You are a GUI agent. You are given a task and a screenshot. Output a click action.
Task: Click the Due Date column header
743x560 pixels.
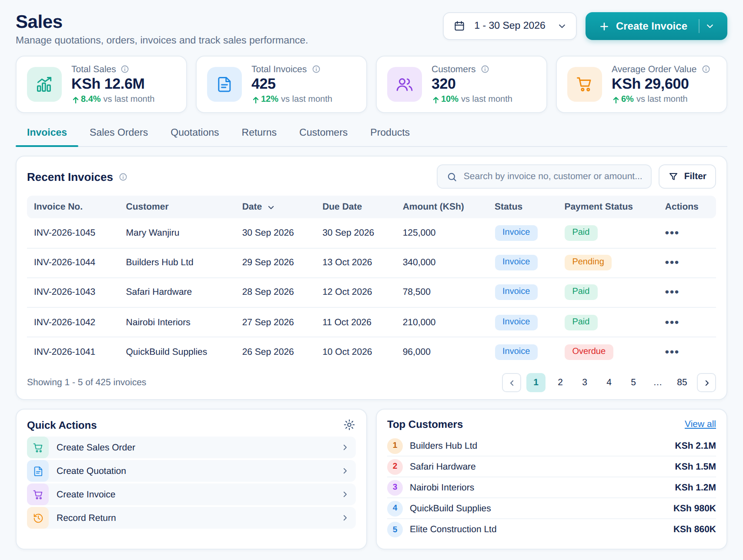point(342,207)
